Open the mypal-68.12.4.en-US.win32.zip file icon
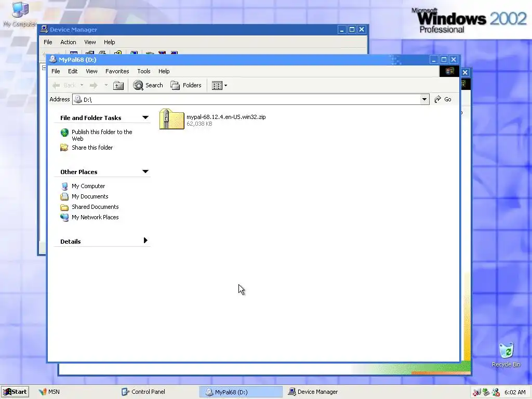The image size is (532, 399). pyautogui.click(x=171, y=119)
